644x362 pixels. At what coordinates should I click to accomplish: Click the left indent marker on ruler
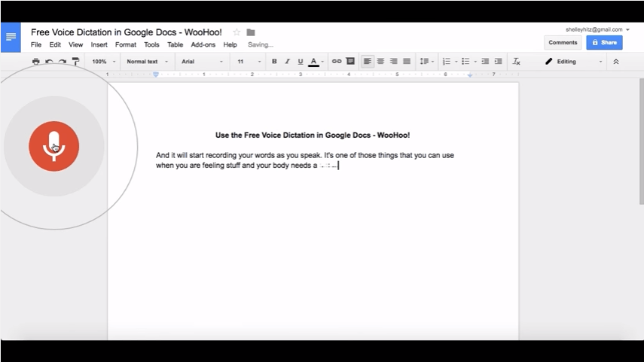[156, 75]
